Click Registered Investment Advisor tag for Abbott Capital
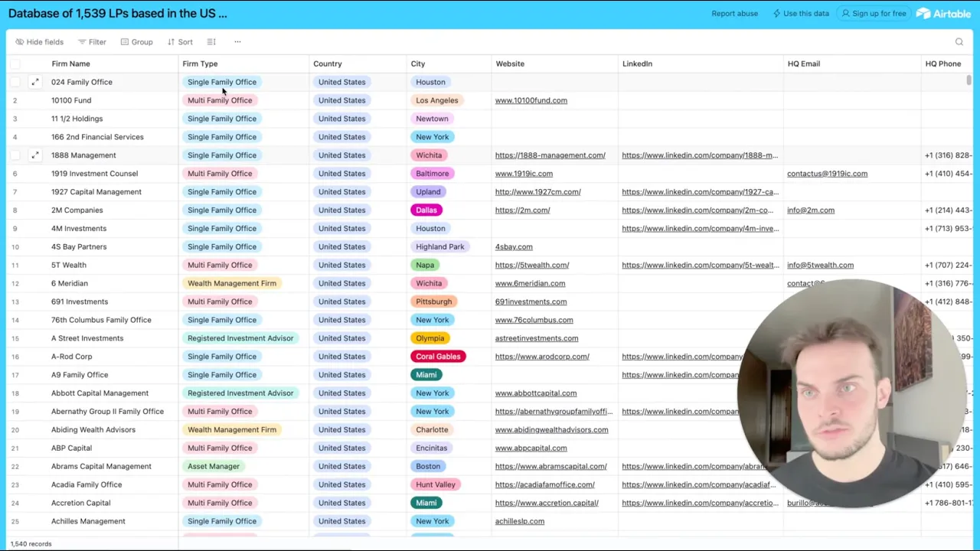Viewport: 980px width, 551px height. (x=240, y=393)
